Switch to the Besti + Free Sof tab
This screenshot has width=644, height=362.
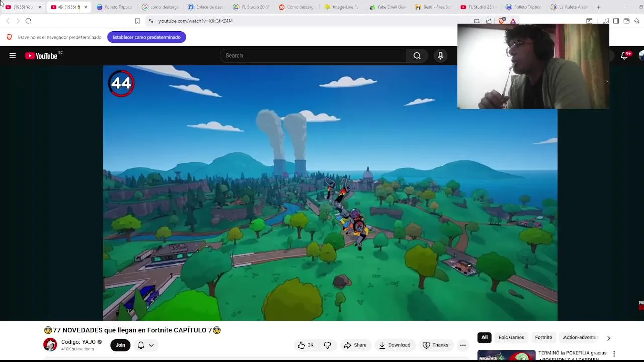pos(434,7)
